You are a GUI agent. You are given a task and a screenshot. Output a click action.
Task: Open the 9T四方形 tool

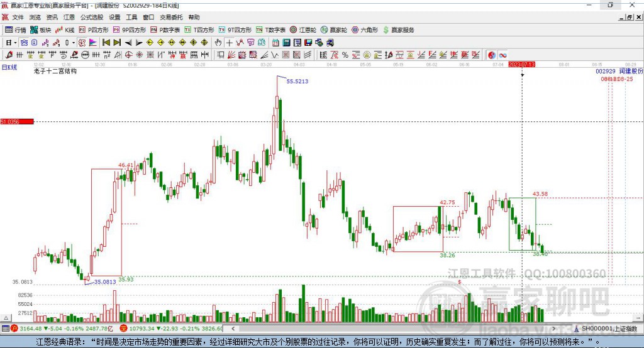click(x=235, y=30)
